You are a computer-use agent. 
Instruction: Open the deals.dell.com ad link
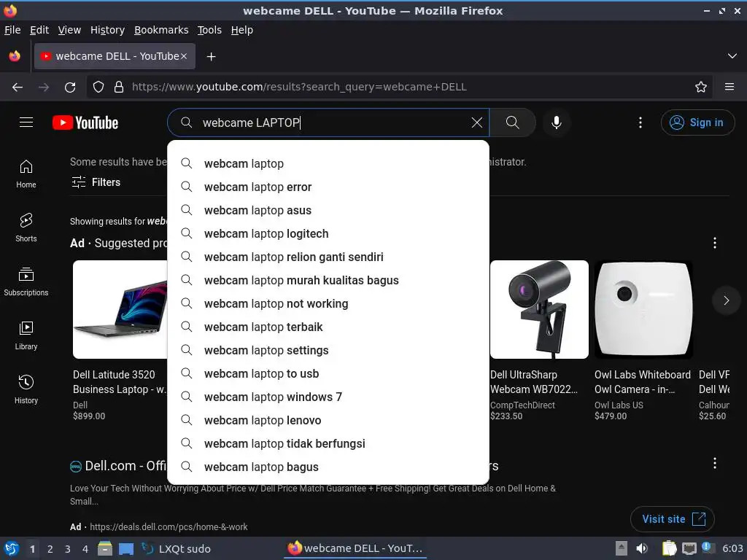click(169, 527)
